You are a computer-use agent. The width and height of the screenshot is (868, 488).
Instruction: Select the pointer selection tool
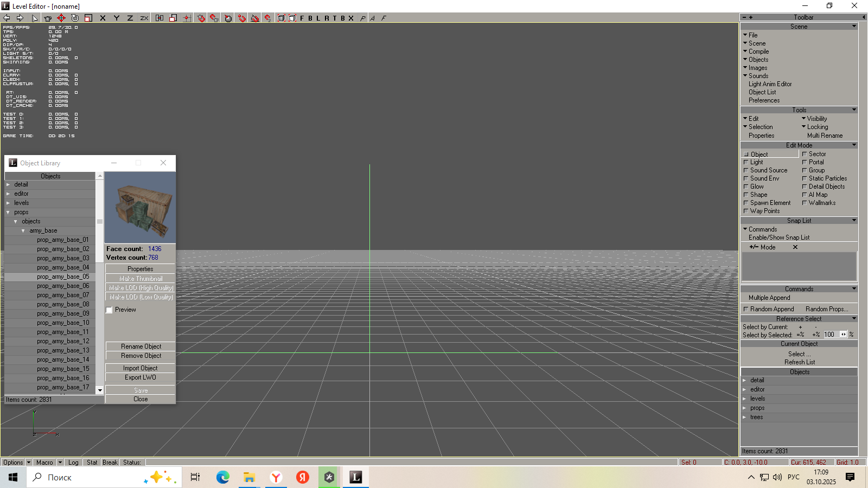35,18
